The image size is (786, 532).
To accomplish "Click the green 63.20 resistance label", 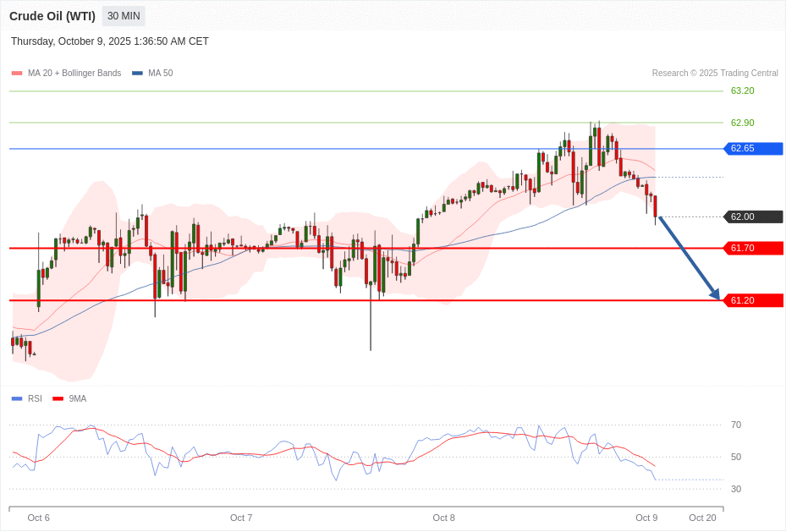I will [742, 90].
